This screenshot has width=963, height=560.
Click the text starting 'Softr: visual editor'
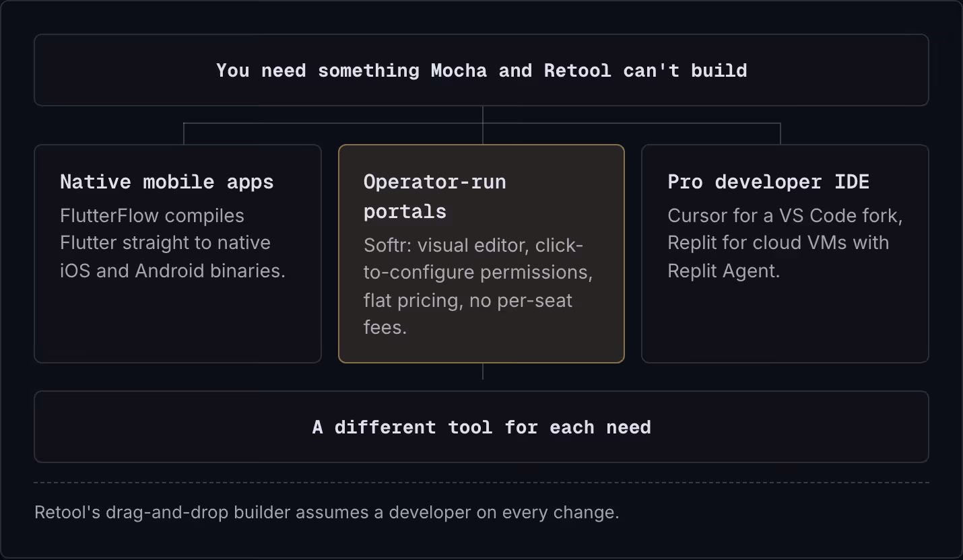tap(478, 286)
